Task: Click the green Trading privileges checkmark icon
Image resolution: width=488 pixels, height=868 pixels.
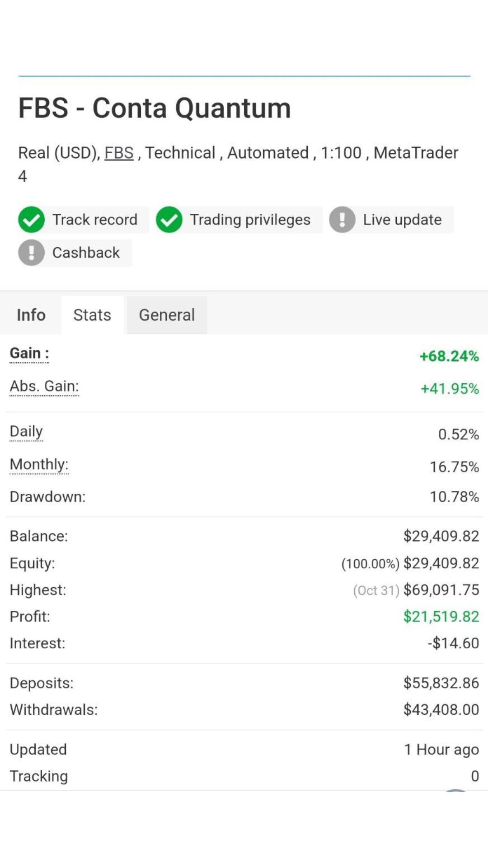Action: click(x=169, y=220)
